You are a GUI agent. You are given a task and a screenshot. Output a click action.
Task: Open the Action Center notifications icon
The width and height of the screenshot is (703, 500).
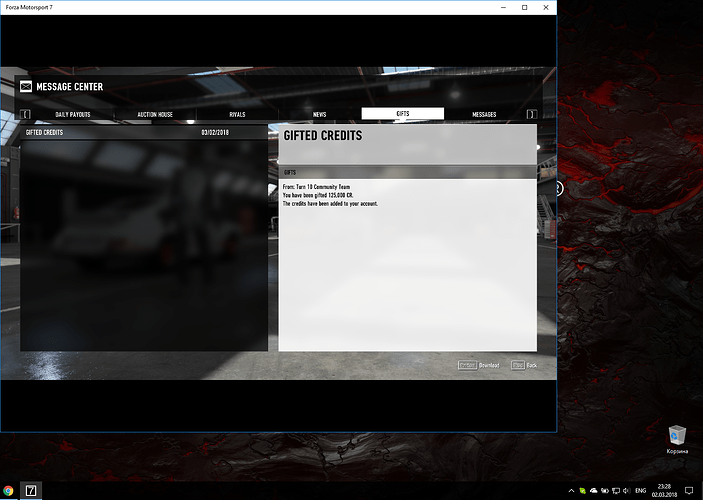click(x=689, y=491)
